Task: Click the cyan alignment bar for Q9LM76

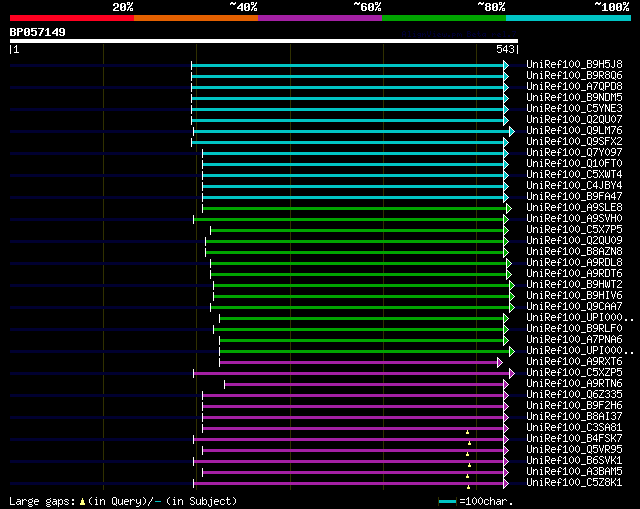Action: point(352,132)
